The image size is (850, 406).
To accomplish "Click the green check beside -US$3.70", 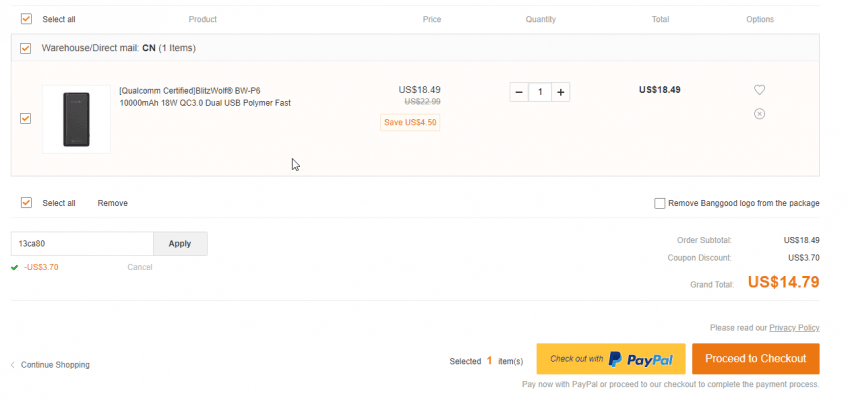I will 15,267.
